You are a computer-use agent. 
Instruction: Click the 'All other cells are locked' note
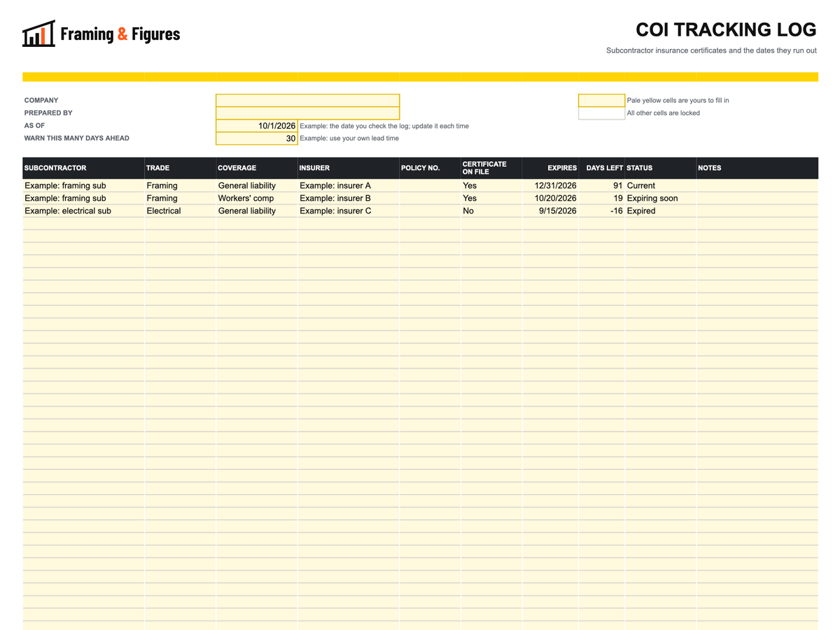click(x=663, y=113)
